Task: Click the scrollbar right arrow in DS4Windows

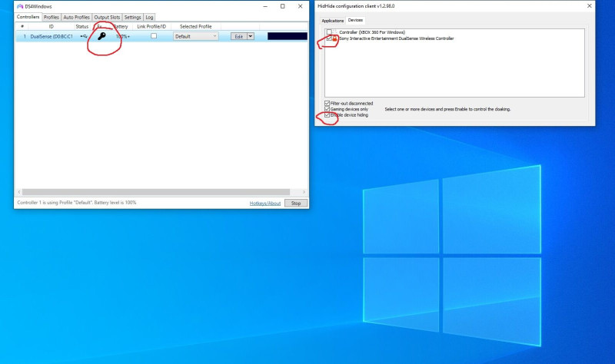Action: click(304, 192)
